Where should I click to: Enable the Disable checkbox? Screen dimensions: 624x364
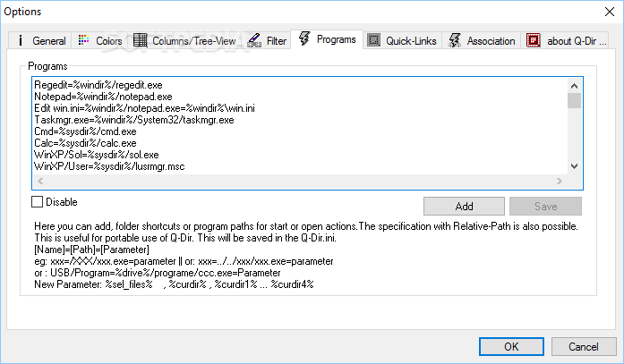pos(37,202)
